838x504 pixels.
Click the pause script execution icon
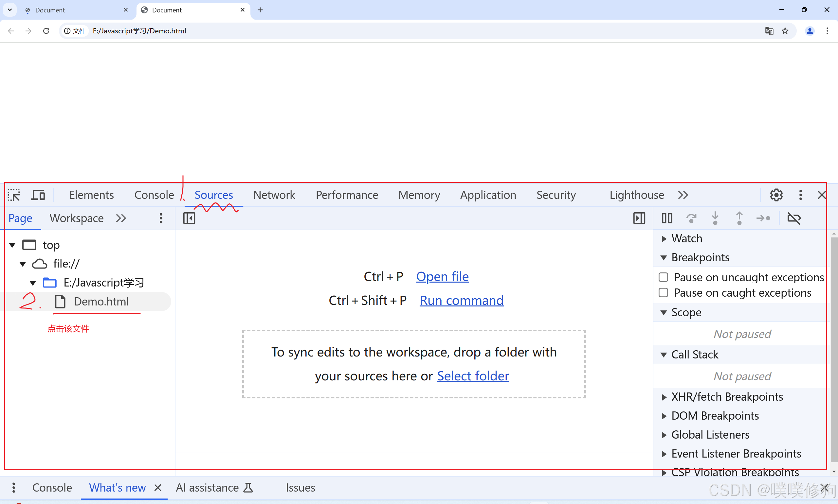pyautogui.click(x=667, y=218)
